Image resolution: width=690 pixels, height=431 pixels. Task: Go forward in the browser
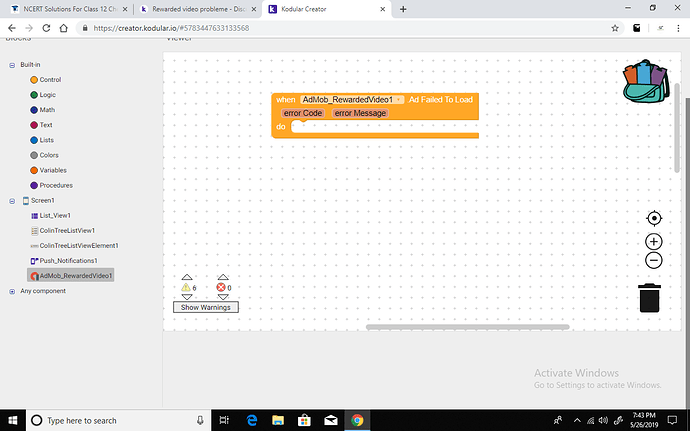[29, 28]
